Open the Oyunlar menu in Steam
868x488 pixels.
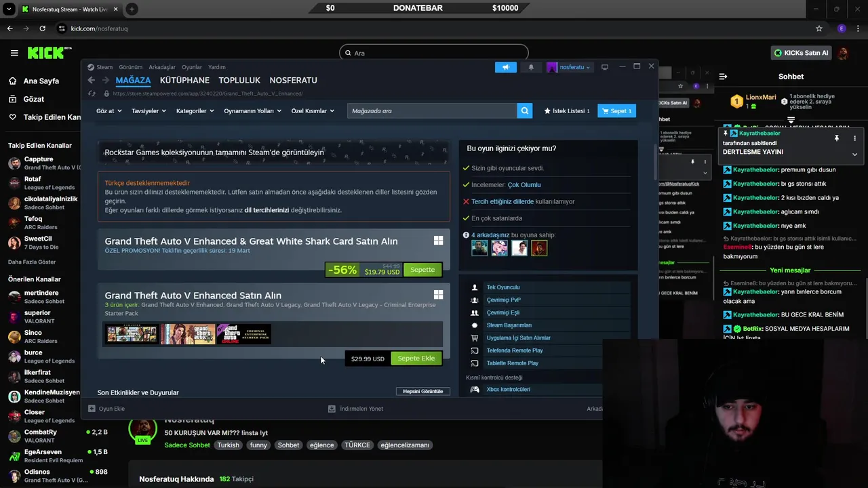tap(192, 67)
